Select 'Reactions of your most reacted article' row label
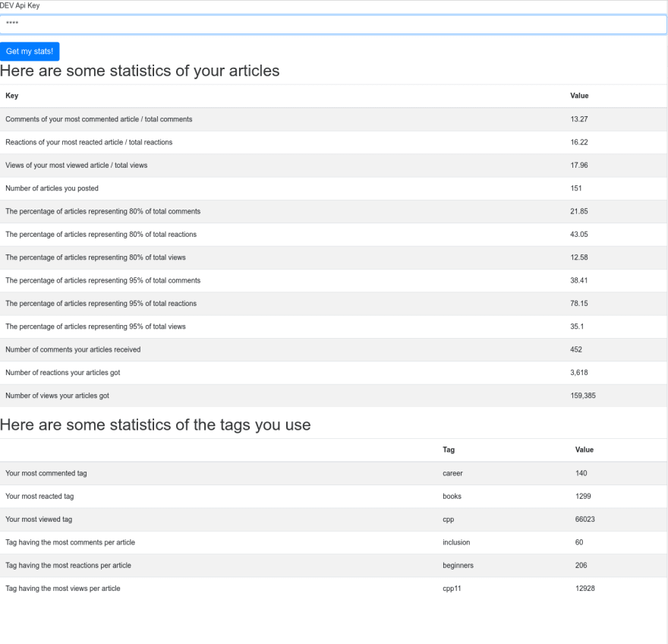 (x=89, y=142)
